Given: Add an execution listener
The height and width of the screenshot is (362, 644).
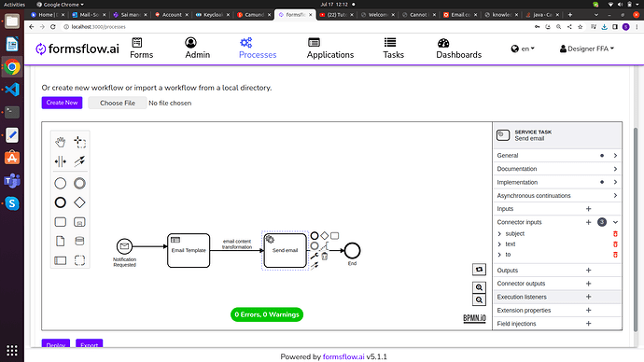Looking at the screenshot, I should point(588,297).
